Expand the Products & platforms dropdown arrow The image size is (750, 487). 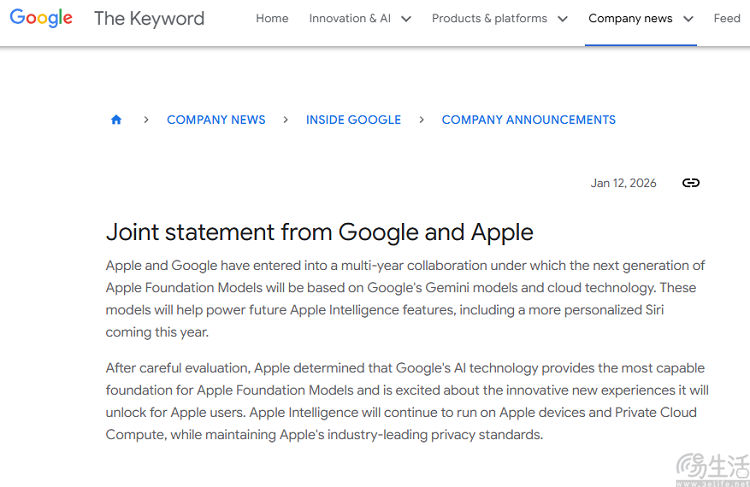point(562,19)
